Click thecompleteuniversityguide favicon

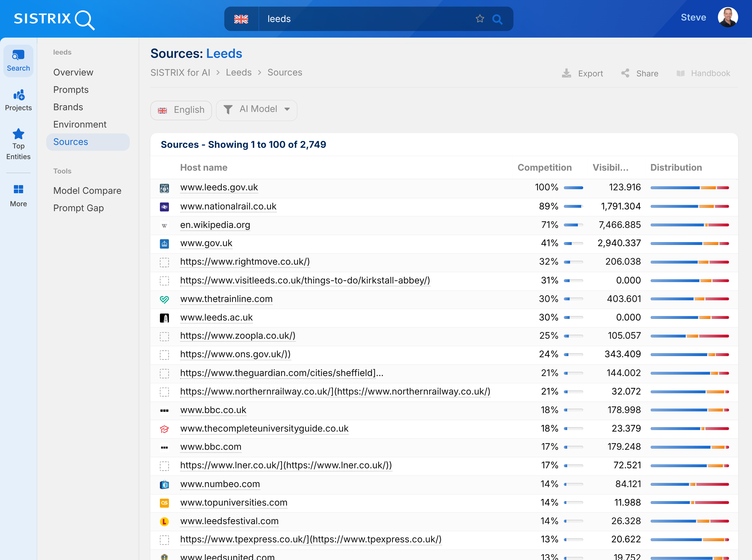pyautogui.click(x=164, y=429)
